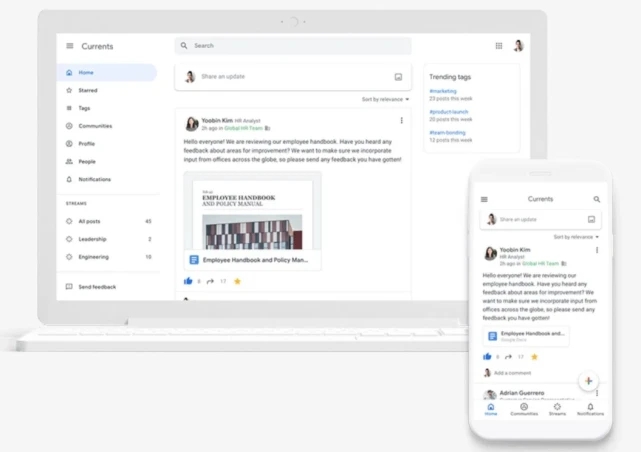This screenshot has width=641, height=452.
Task: Open three-dot menu on Yoobin Kim's laptop post
Action: [402, 121]
